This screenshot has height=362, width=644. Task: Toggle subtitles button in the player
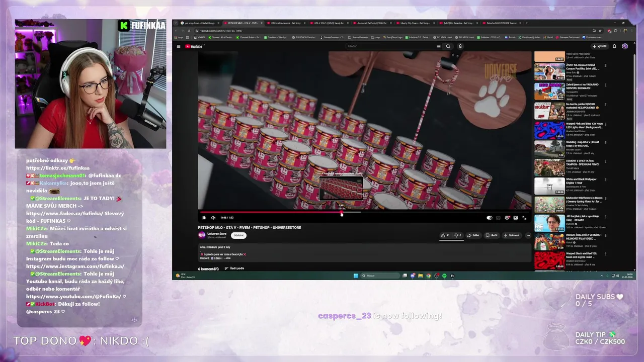click(498, 218)
